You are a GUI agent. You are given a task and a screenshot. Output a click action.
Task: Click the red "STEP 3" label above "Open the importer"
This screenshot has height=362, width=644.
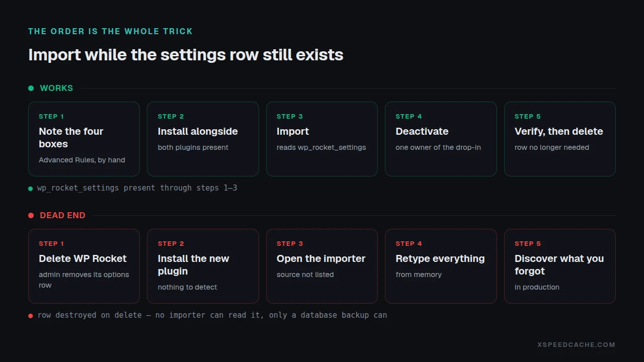[x=290, y=243]
